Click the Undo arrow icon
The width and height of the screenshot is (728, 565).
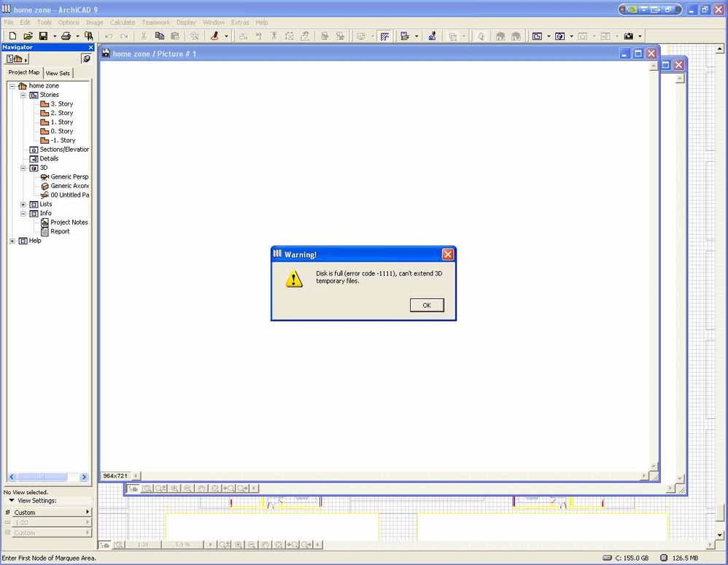pos(109,36)
